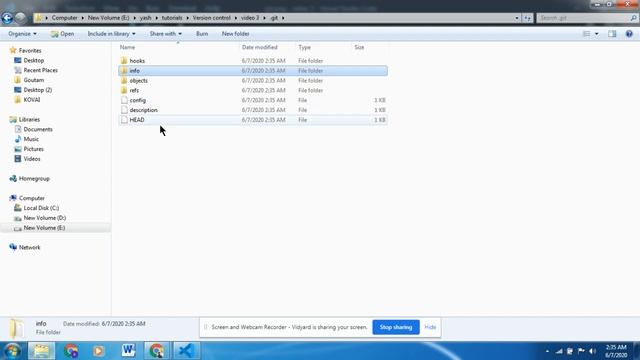Open the hooks folder
This screenshot has height=360, width=640.
click(137, 61)
